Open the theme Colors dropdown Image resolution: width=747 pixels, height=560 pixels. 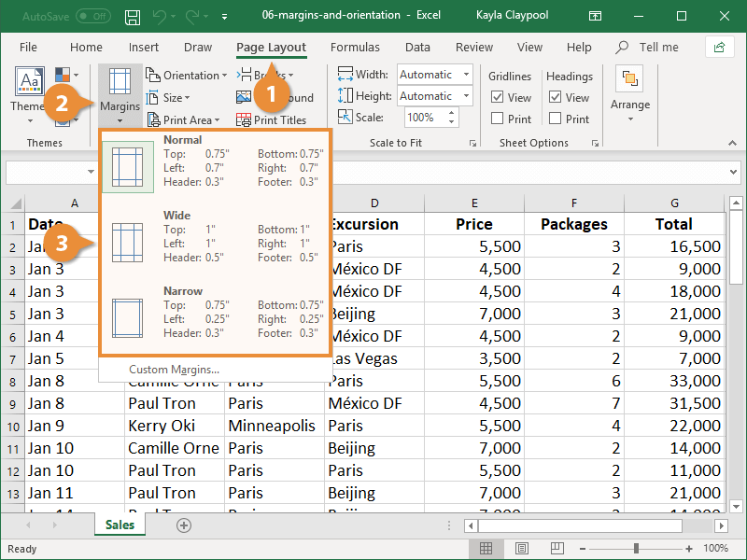(x=66, y=75)
